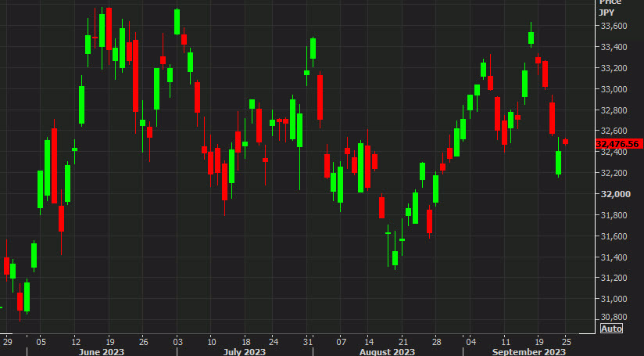This screenshot has height=356, width=644.
Task: Click the 33,000 price level on axis
Action: click(x=613, y=89)
